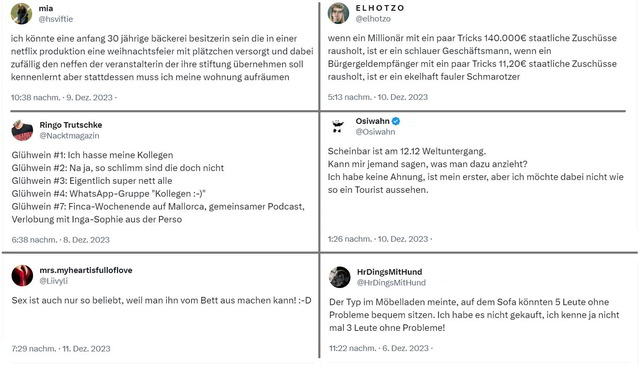Open the timestamp 6:38 nachm. 8. Dez. 2023

tap(60, 240)
